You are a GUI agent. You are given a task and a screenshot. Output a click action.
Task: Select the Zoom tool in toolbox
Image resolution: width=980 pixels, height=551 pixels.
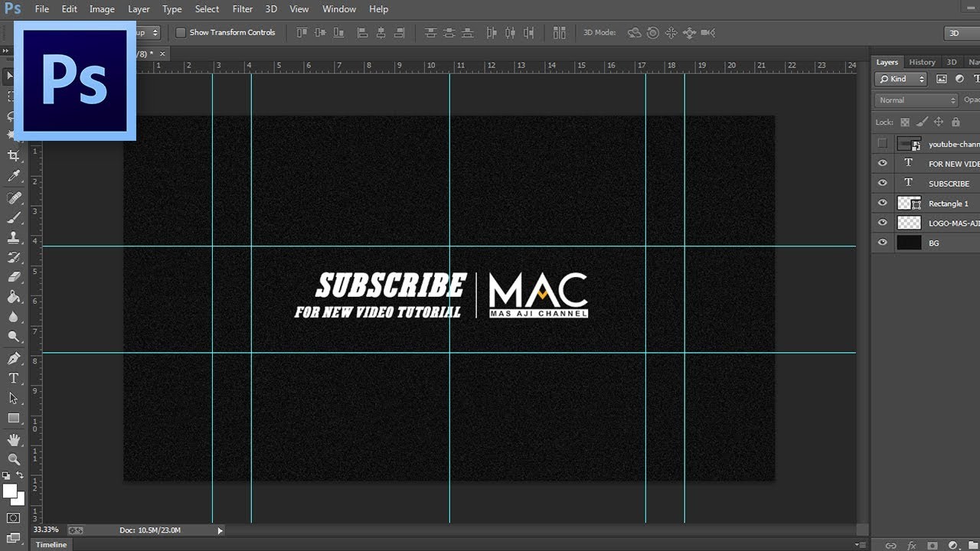click(13, 459)
